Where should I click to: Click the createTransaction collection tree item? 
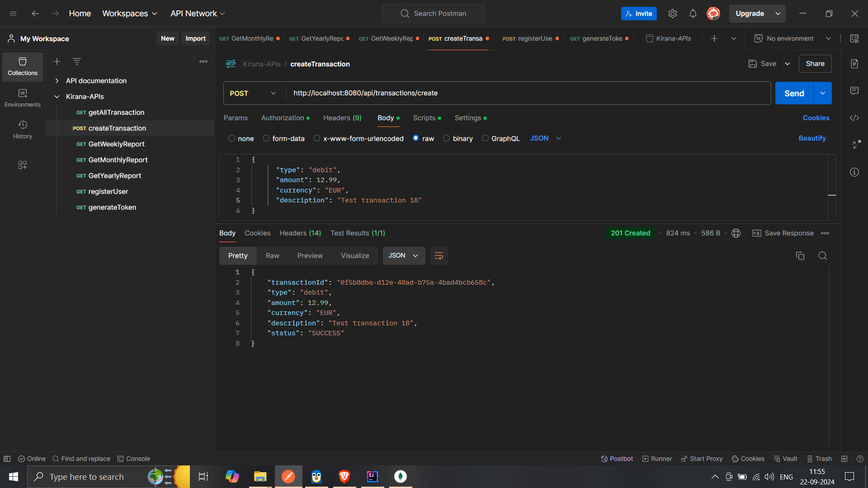point(118,127)
